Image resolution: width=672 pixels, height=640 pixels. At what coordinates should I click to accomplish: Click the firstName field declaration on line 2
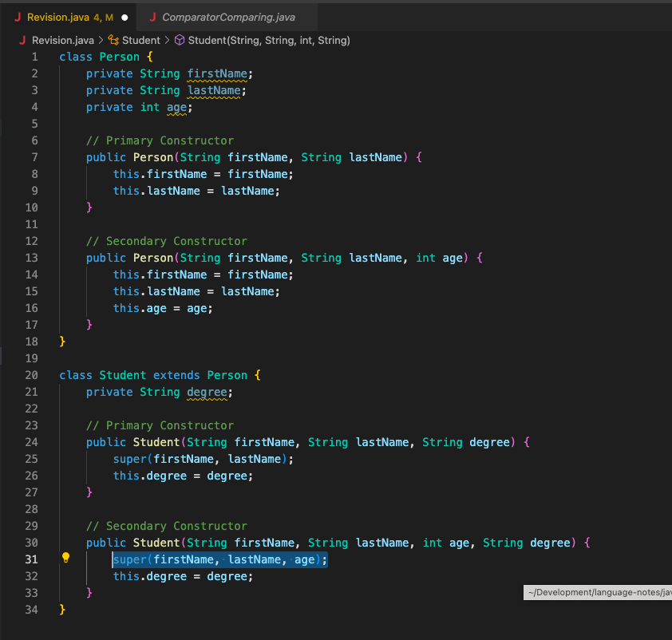pyautogui.click(x=217, y=73)
